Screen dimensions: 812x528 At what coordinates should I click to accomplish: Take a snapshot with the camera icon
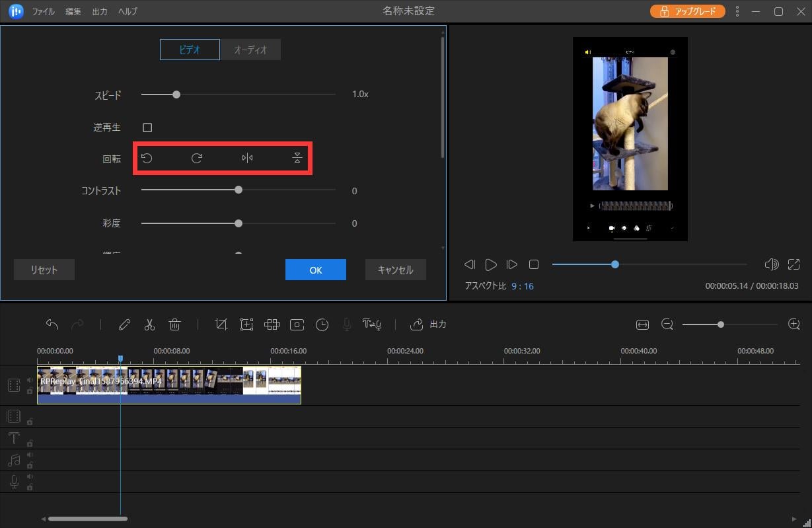[x=297, y=324]
